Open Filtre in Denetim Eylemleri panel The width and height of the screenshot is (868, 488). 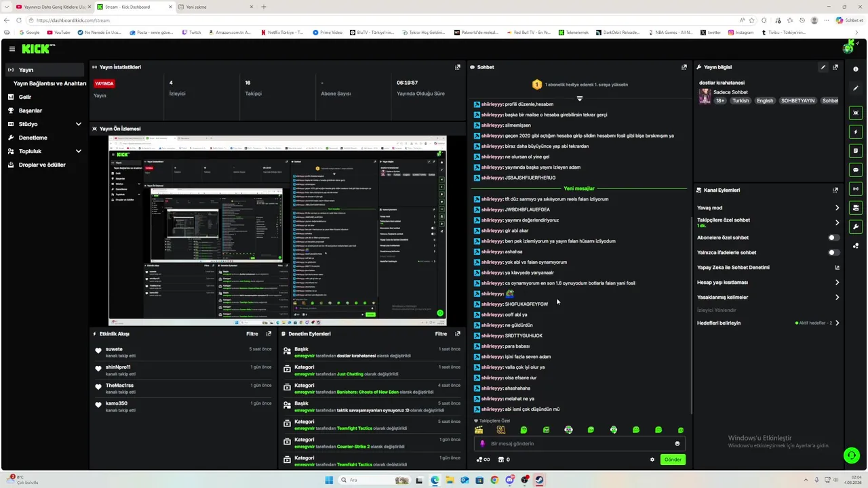[x=441, y=333]
